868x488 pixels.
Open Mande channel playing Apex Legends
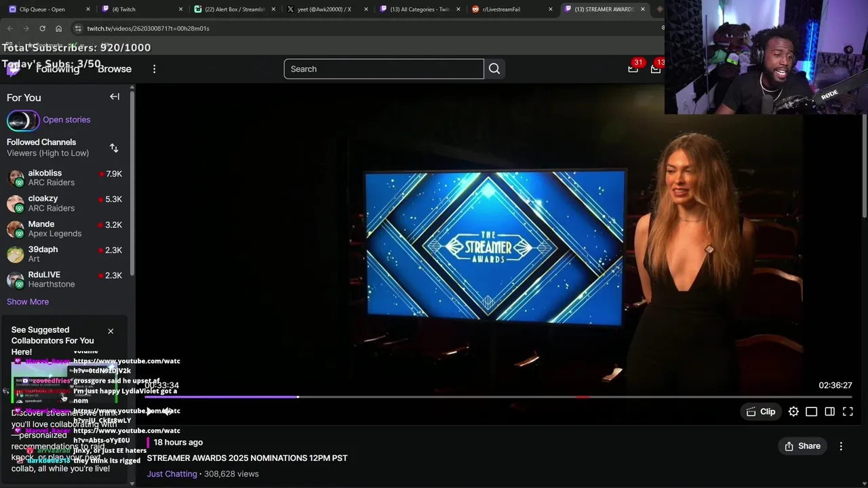64,228
